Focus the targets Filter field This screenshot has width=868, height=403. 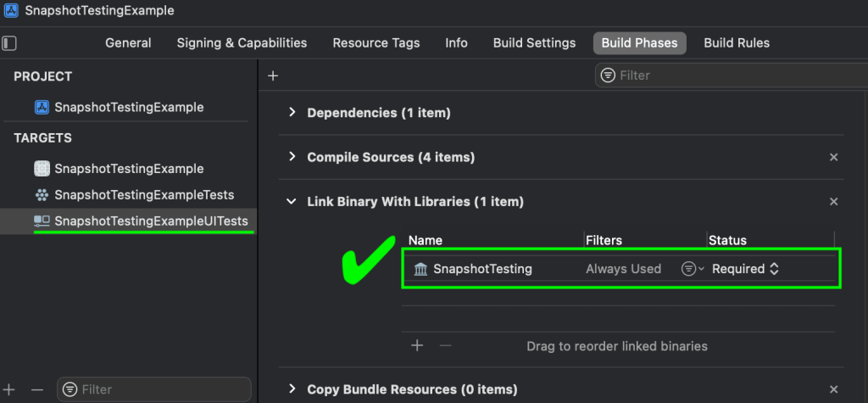click(154, 389)
